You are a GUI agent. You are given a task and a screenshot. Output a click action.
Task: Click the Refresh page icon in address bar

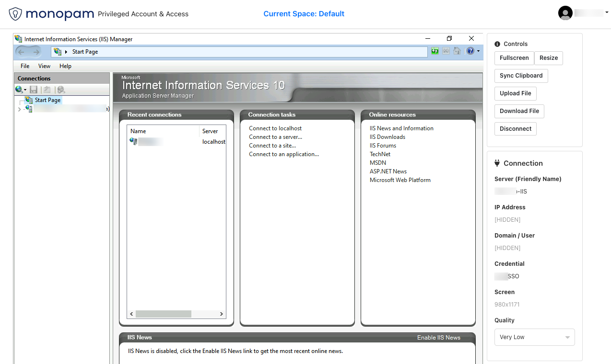tap(435, 51)
